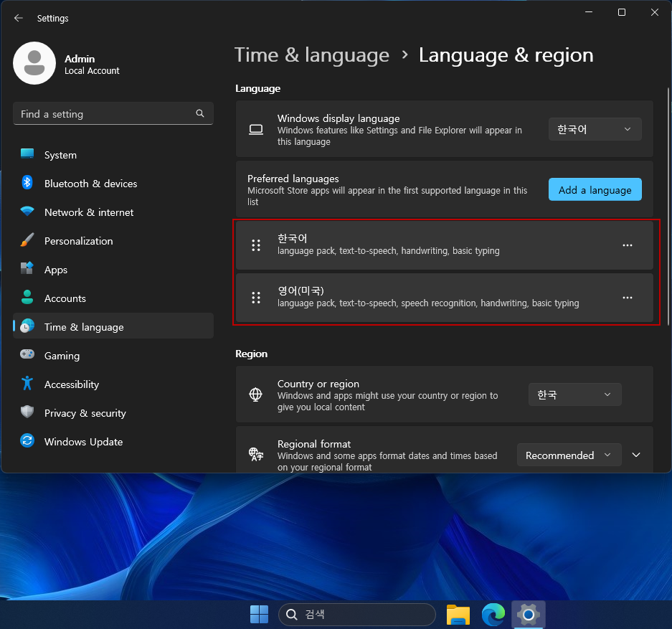Click the Find a setting search field

click(x=113, y=113)
